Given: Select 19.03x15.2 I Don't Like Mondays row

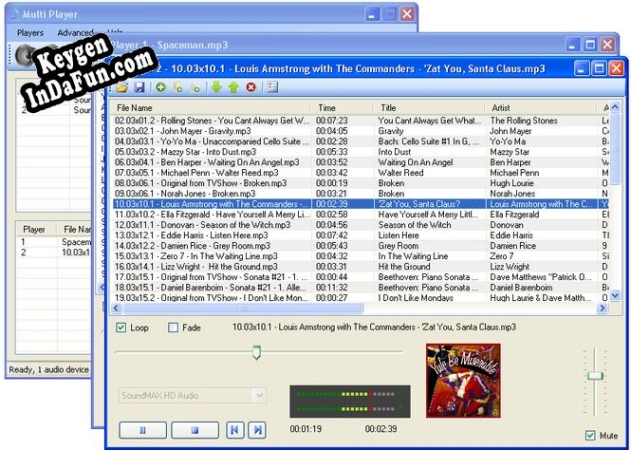Looking at the screenshot, I should pos(359,298).
